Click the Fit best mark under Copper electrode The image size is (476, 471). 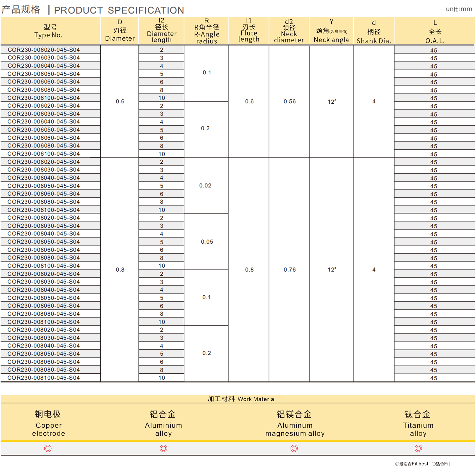pos(48,448)
